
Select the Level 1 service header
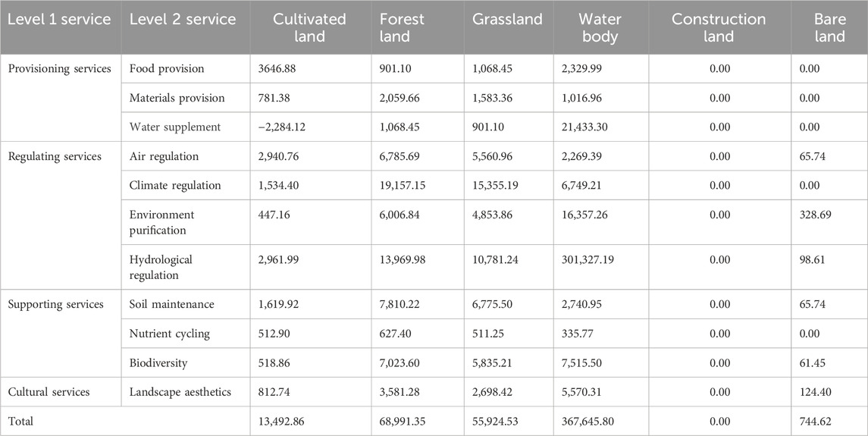pyautogui.click(x=59, y=20)
